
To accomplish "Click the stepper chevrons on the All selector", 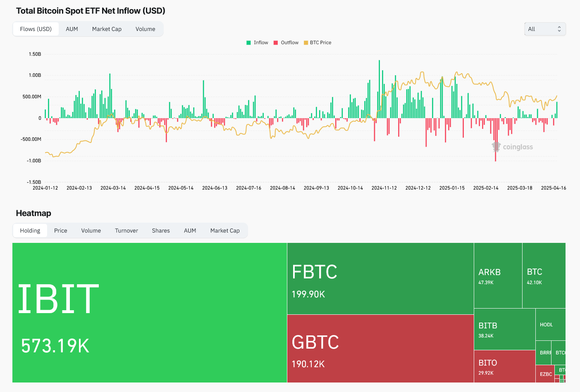I will pyautogui.click(x=559, y=29).
